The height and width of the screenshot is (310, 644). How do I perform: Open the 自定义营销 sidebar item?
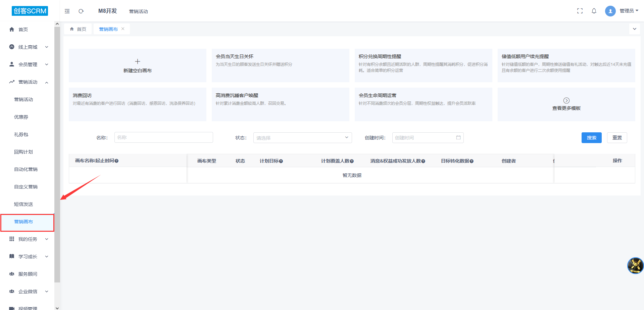click(x=26, y=187)
